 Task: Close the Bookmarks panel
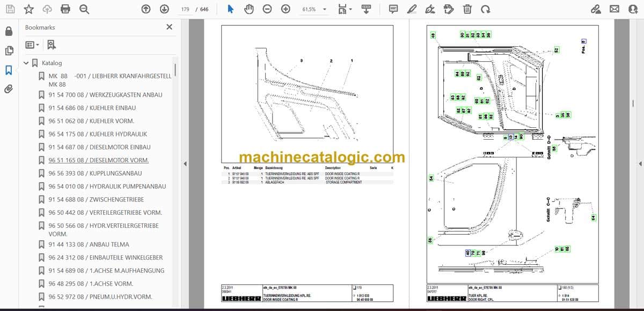click(x=169, y=27)
